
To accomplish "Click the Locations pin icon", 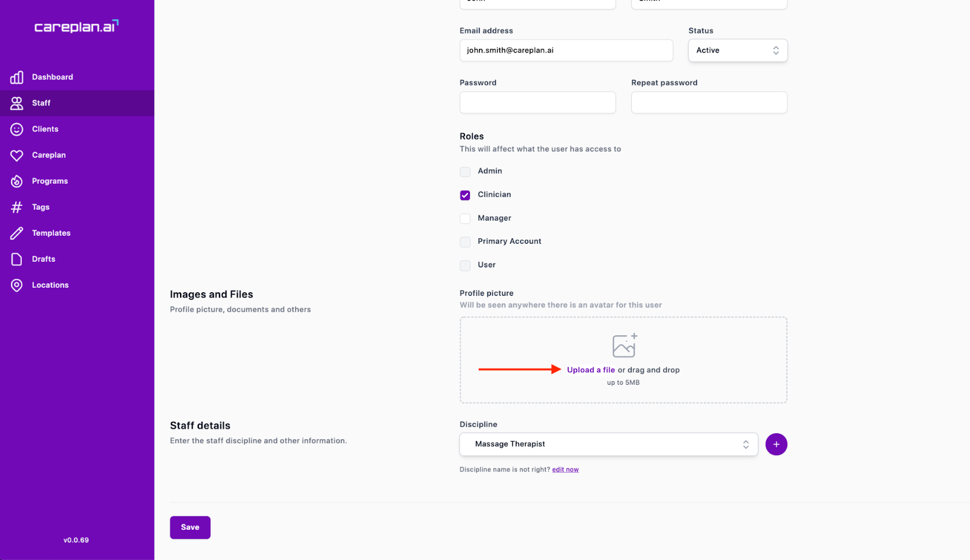I will point(17,285).
